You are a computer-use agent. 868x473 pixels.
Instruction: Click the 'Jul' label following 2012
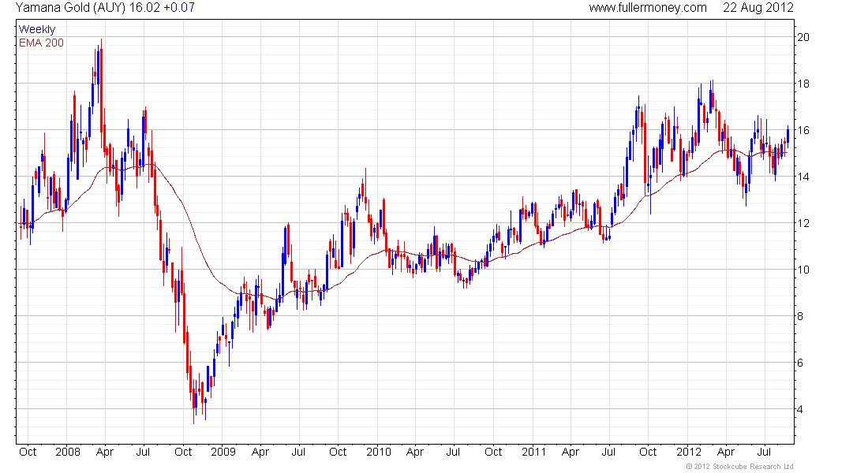[764, 452]
